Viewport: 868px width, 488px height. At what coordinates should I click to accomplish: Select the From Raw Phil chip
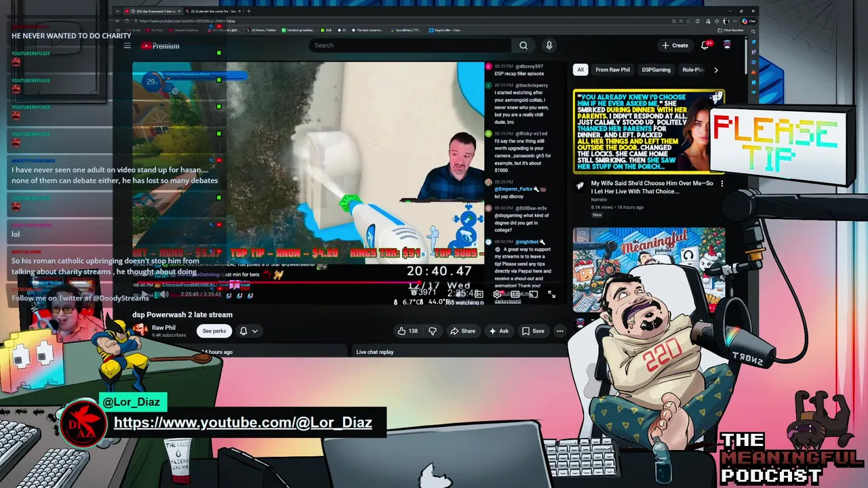(x=612, y=70)
